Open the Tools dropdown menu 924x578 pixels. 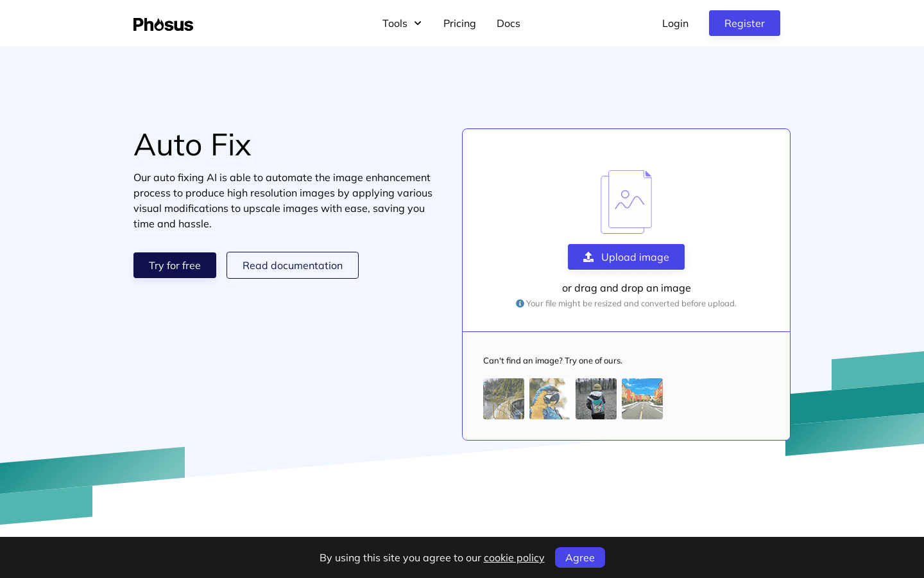point(395,23)
